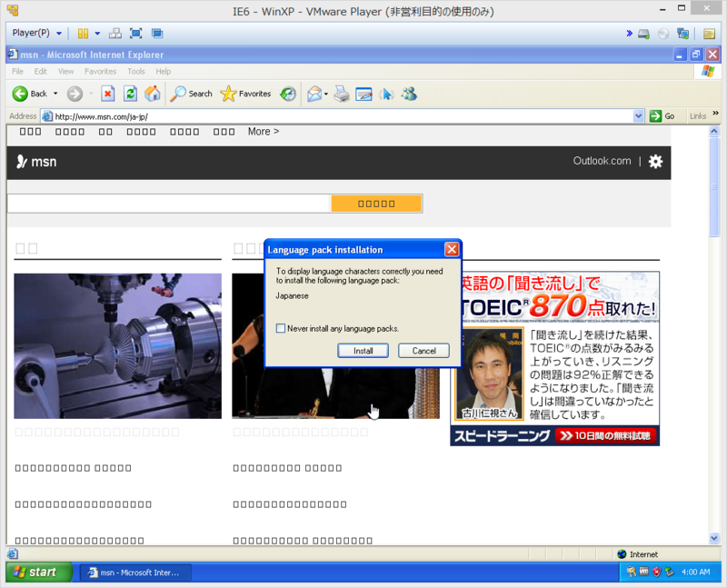Open the CNC machine news thumbnail
The image size is (727, 588).
118,346
